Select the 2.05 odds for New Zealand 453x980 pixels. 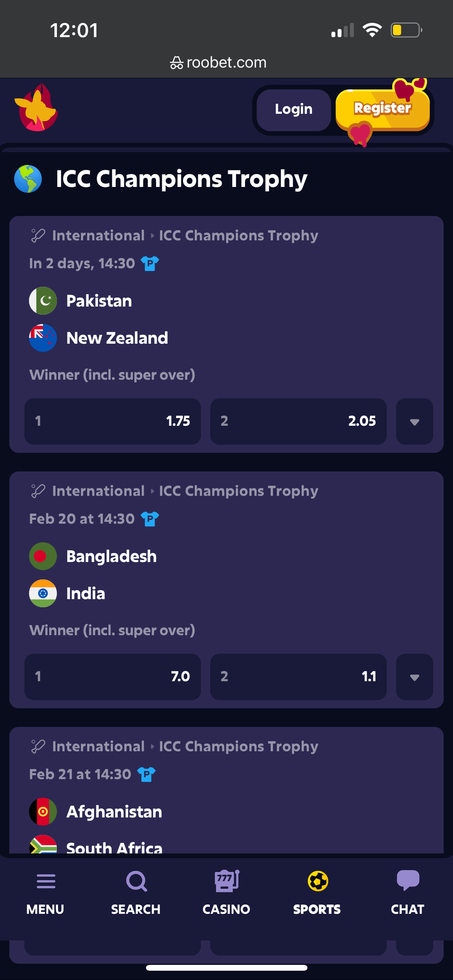pyautogui.click(x=298, y=421)
